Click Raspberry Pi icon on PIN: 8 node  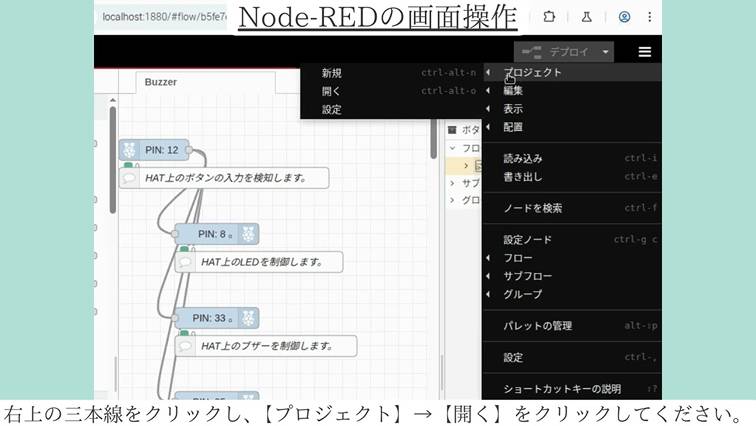point(249,234)
